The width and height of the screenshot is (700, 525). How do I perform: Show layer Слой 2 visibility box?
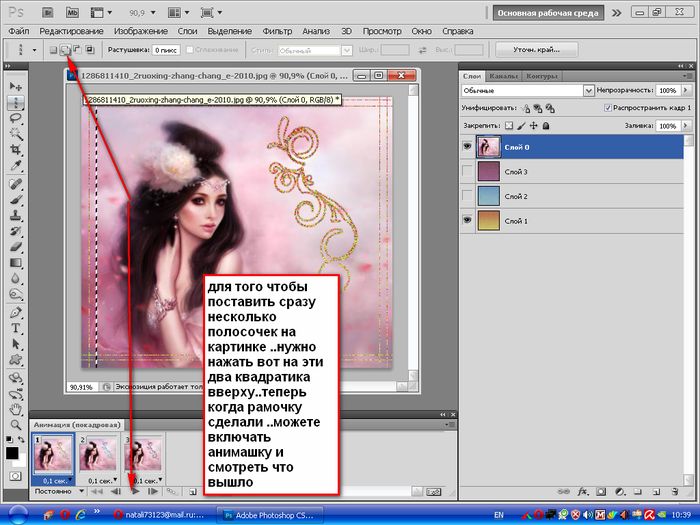(x=467, y=196)
